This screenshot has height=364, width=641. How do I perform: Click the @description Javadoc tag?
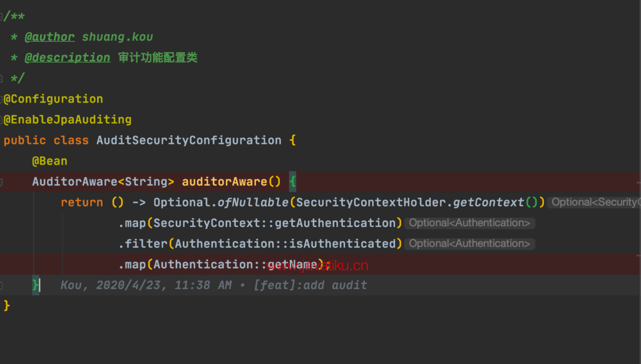pyautogui.click(x=67, y=58)
